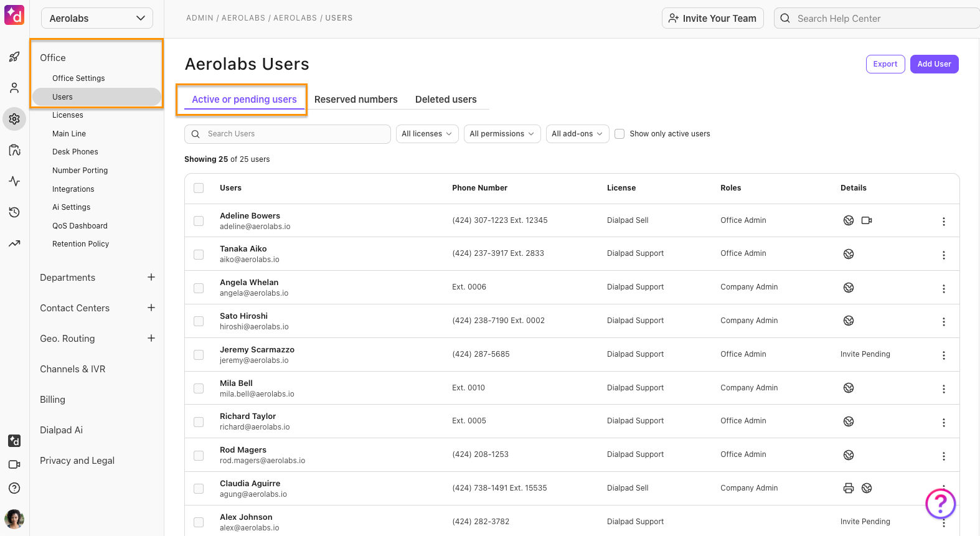Open the three-dot menu for Richard Taylor

(944, 423)
